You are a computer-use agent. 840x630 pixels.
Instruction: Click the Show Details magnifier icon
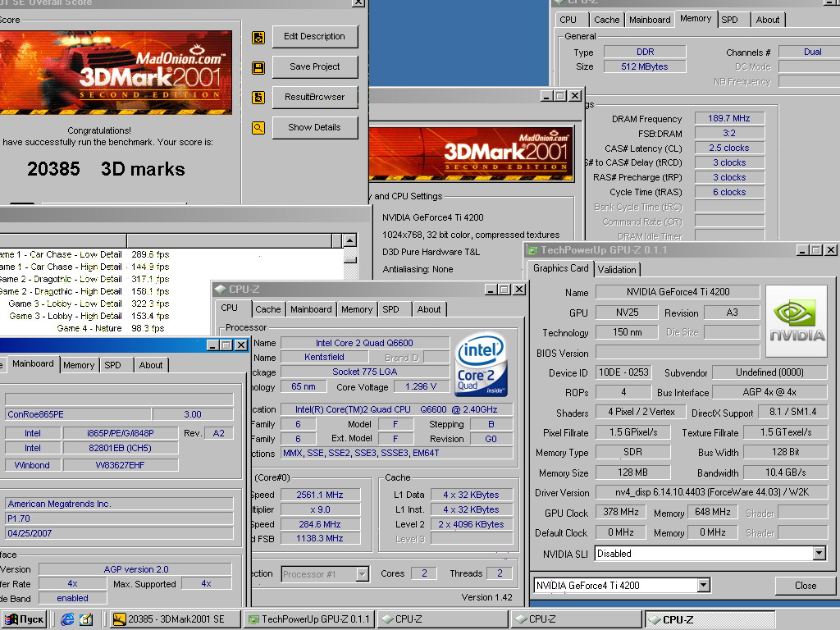pyautogui.click(x=258, y=128)
